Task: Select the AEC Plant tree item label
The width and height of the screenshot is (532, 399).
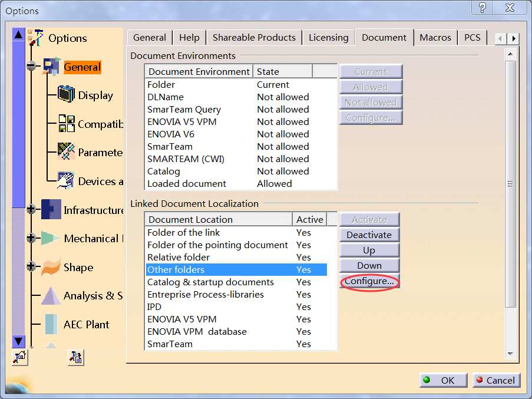Action: pos(87,324)
